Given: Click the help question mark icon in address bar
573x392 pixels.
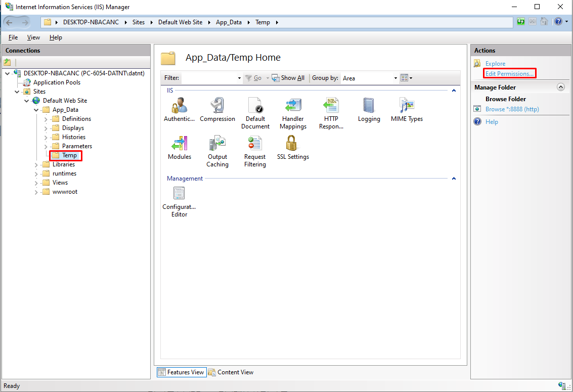Looking at the screenshot, I should [x=558, y=22].
